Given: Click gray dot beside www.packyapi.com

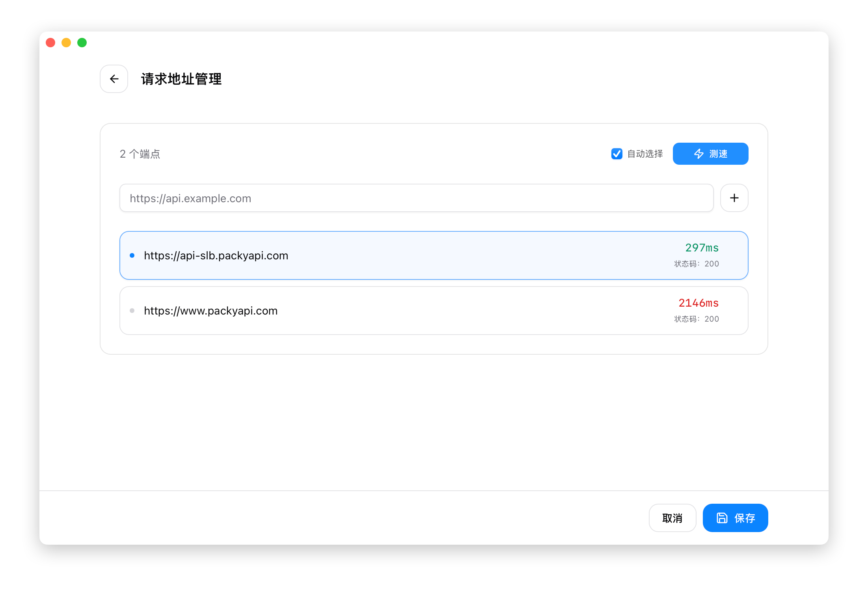Looking at the screenshot, I should point(132,311).
